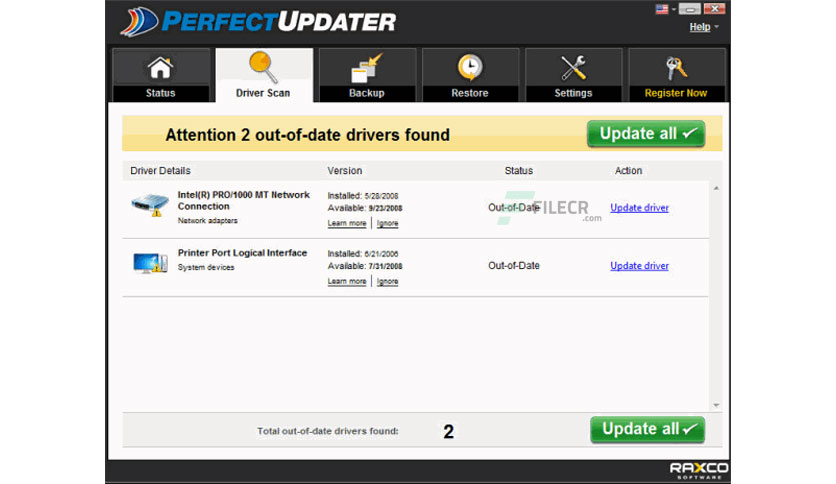Learn more about Printer Port driver

tap(347, 281)
